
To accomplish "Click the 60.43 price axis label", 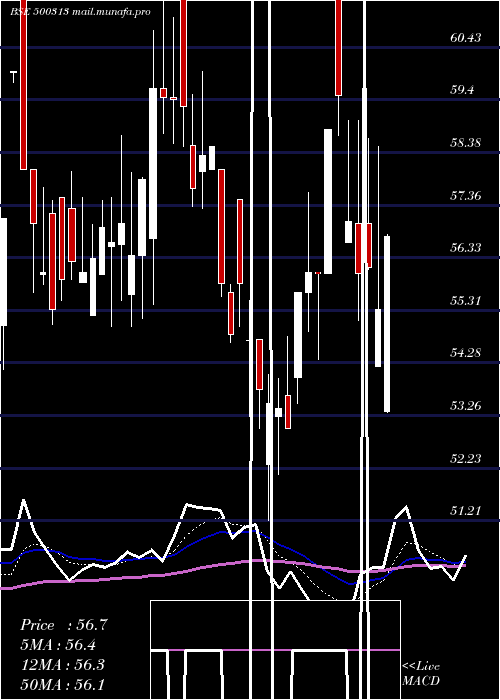I will 466,38.
